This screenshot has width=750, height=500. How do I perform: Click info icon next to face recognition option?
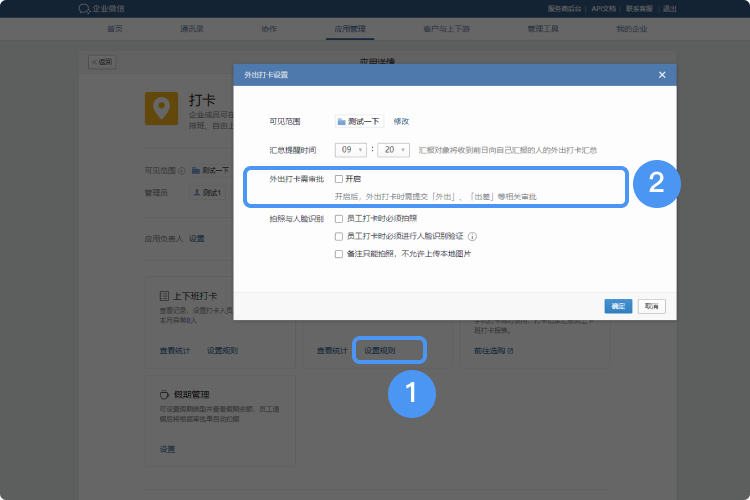point(472,236)
